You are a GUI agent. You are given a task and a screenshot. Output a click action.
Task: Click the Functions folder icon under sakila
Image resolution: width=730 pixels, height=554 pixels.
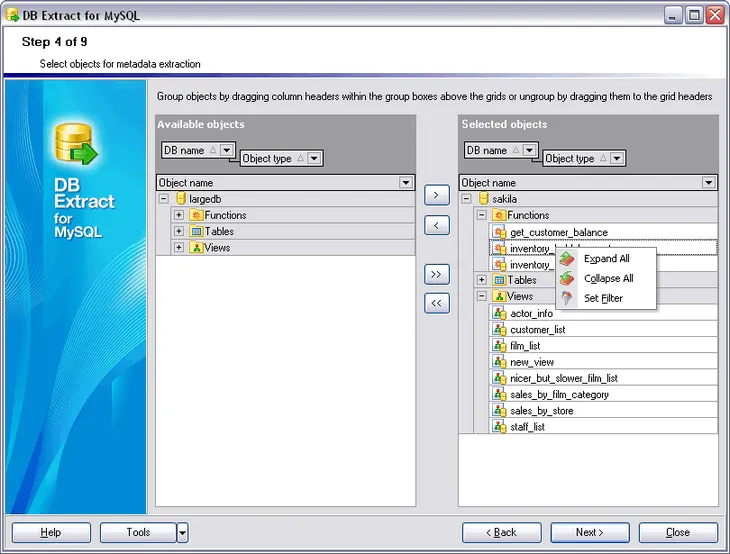tap(499, 215)
